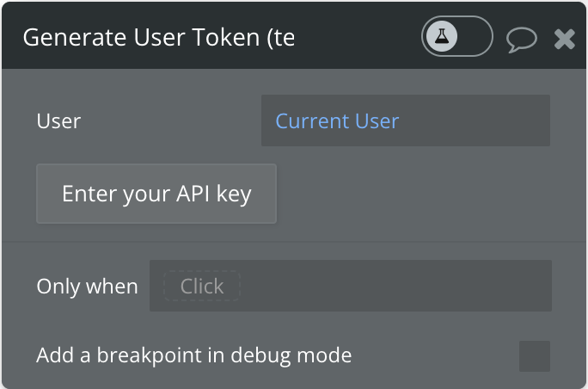Toggle the flask test-mode switch

pos(457,36)
